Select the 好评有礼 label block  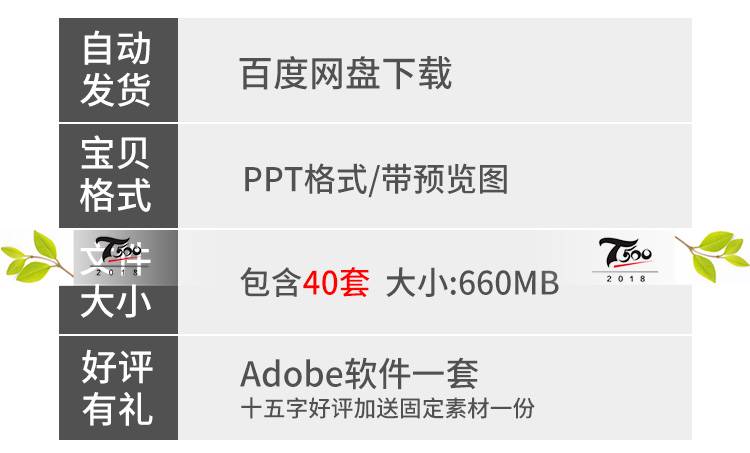click(x=119, y=388)
